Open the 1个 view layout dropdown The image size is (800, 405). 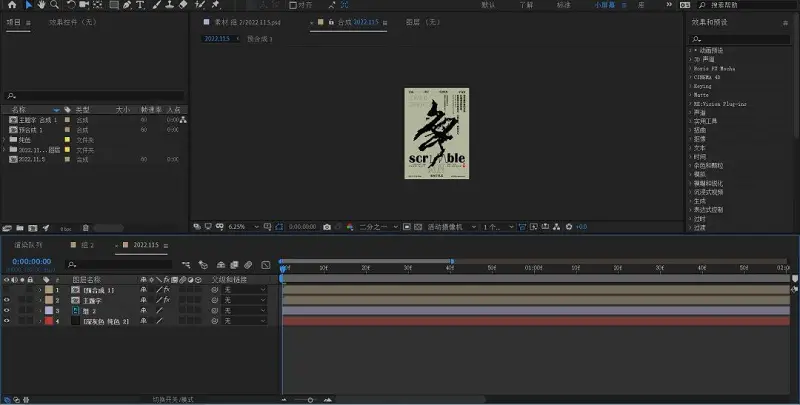click(498, 227)
